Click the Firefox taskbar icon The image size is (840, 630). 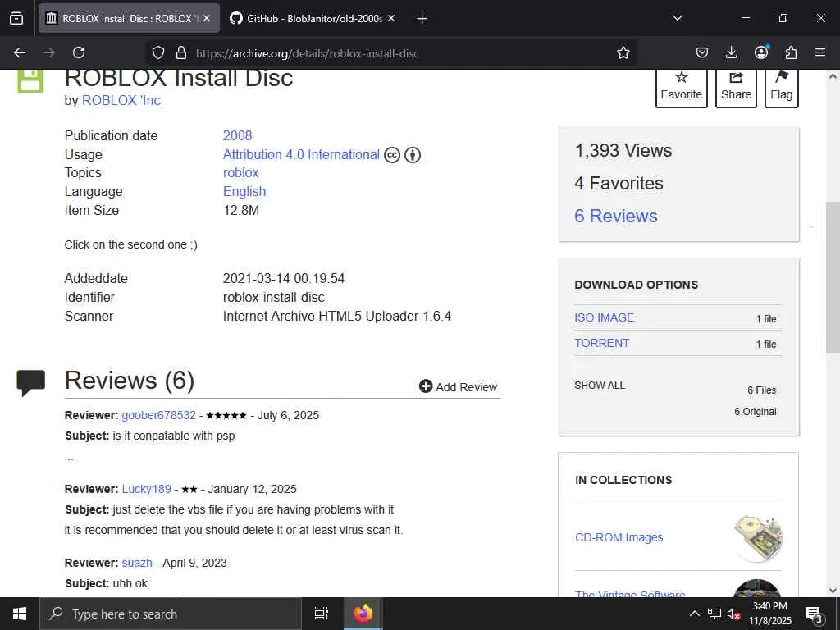[363, 614]
